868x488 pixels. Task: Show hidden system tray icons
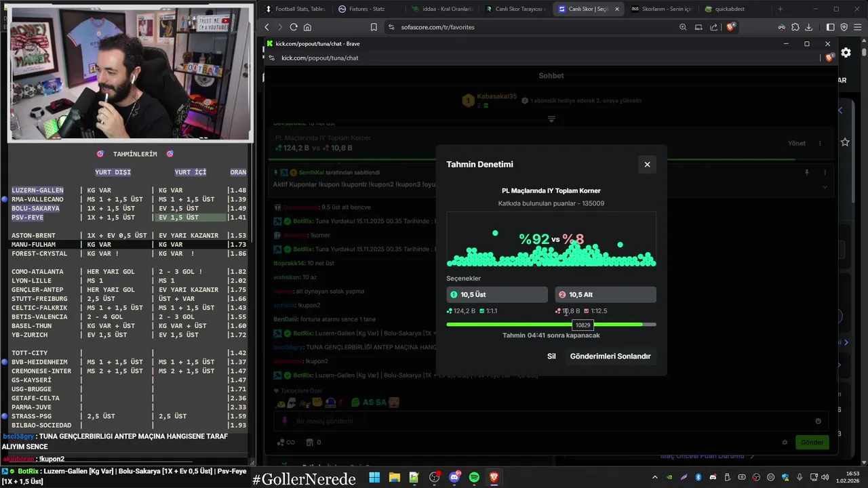655,478
